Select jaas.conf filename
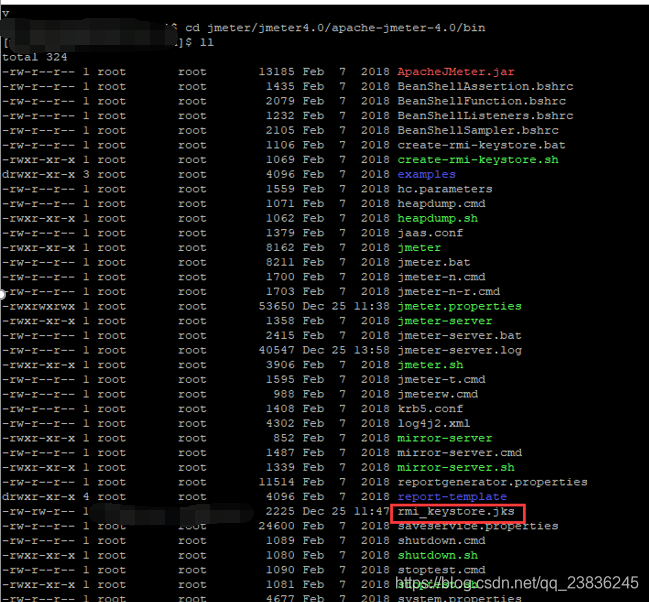 (x=430, y=233)
